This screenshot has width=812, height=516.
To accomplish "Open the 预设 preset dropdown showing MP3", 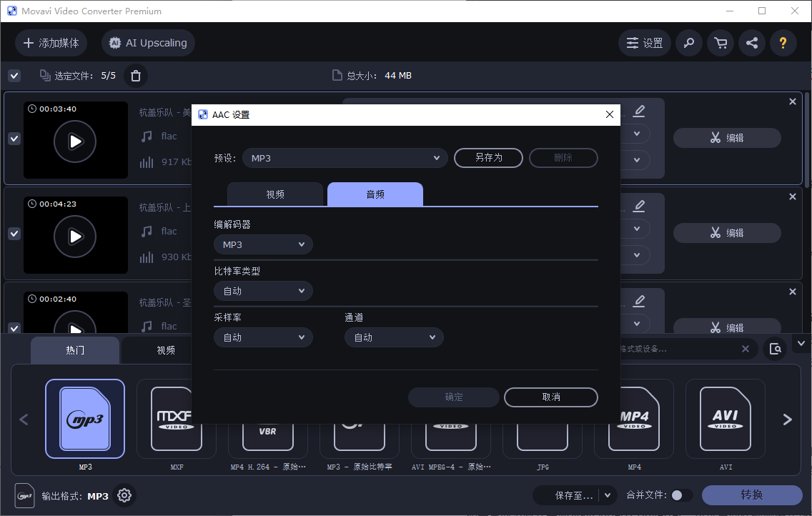I will pyautogui.click(x=345, y=157).
